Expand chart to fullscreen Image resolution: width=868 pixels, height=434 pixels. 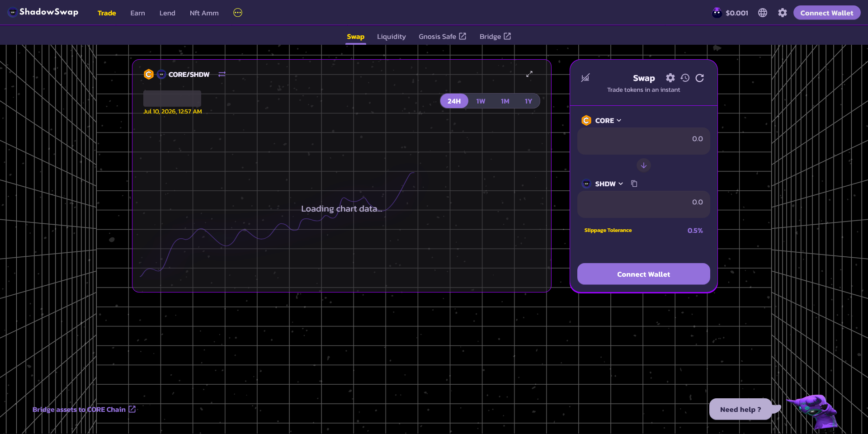tap(529, 74)
